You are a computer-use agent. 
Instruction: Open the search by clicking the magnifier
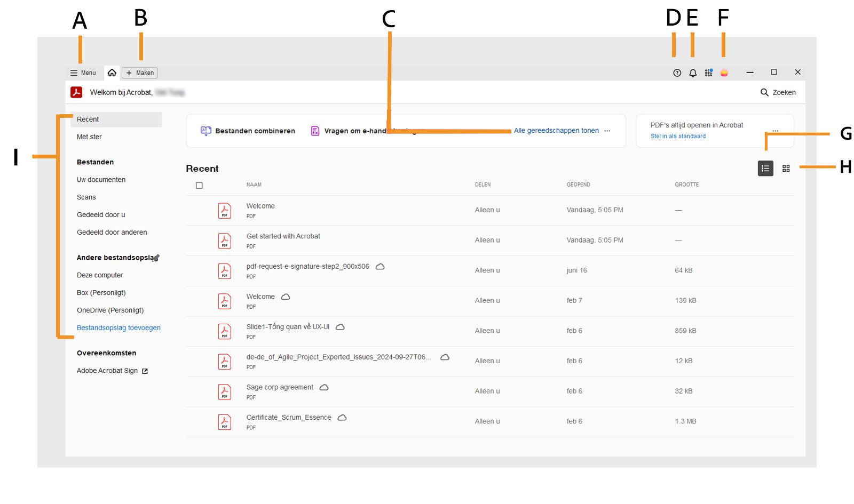click(765, 92)
